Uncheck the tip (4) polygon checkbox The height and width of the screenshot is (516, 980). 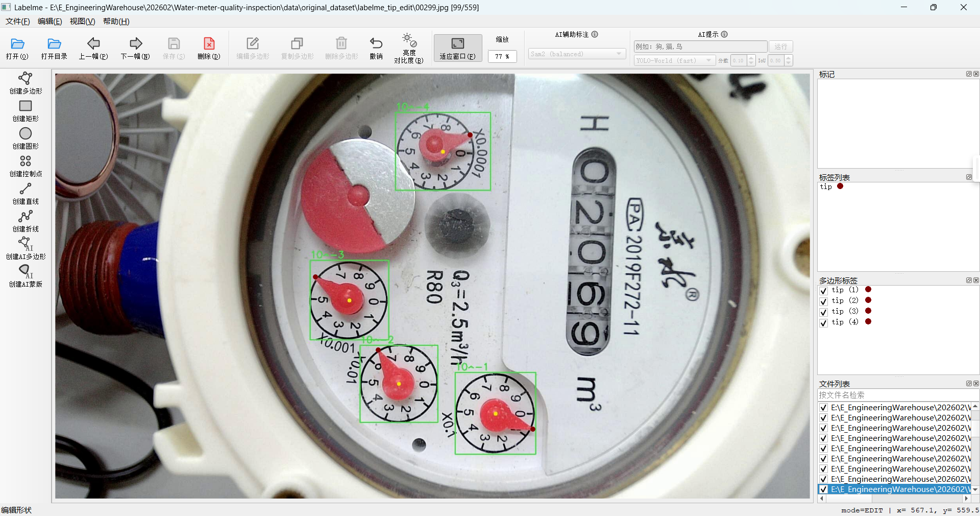pos(823,323)
